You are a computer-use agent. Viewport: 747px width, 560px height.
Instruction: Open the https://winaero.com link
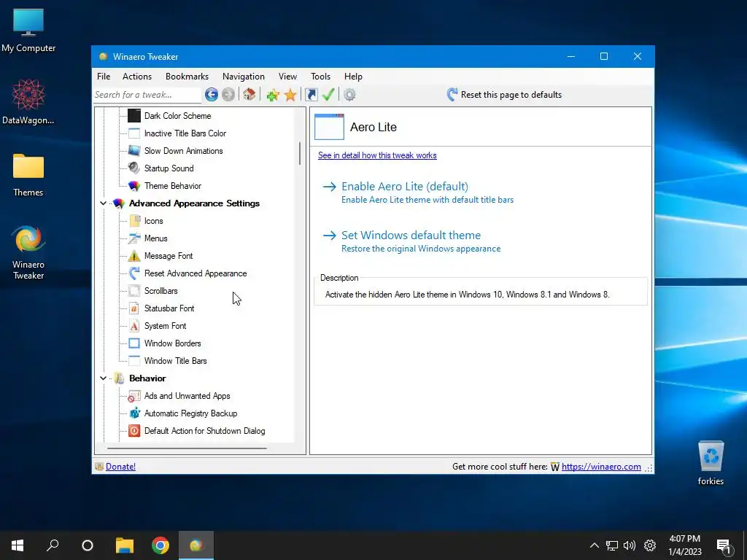click(601, 467)
